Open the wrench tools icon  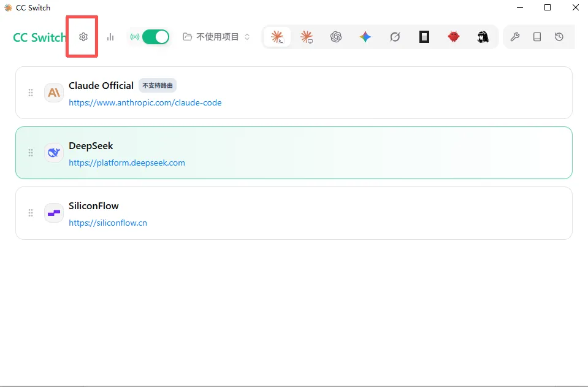click(515, 37)
